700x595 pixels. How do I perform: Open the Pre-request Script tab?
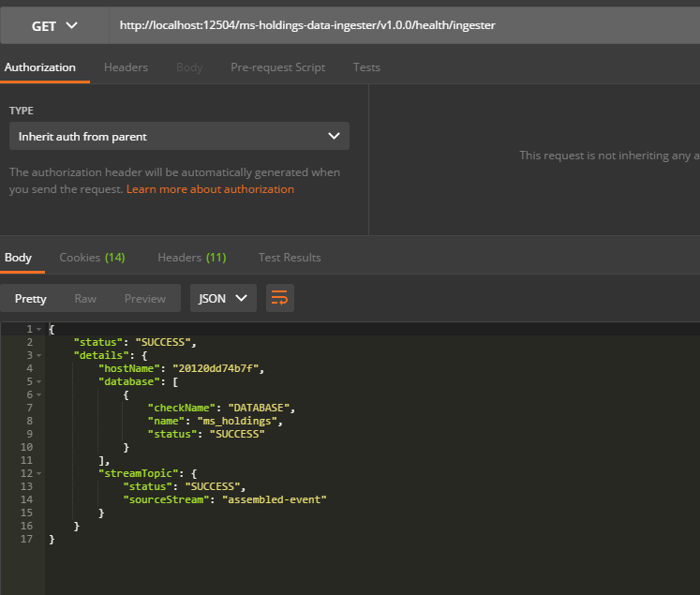click(277, 67)
